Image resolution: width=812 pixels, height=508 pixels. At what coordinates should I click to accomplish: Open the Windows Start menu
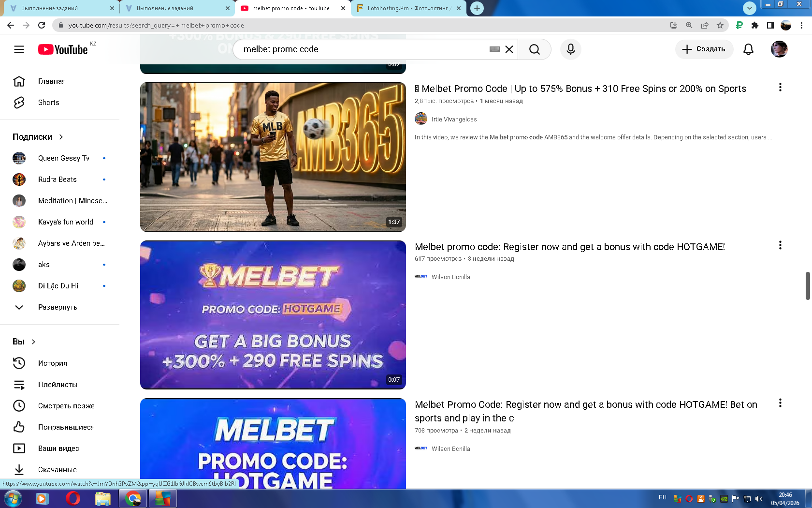(13, 498)
